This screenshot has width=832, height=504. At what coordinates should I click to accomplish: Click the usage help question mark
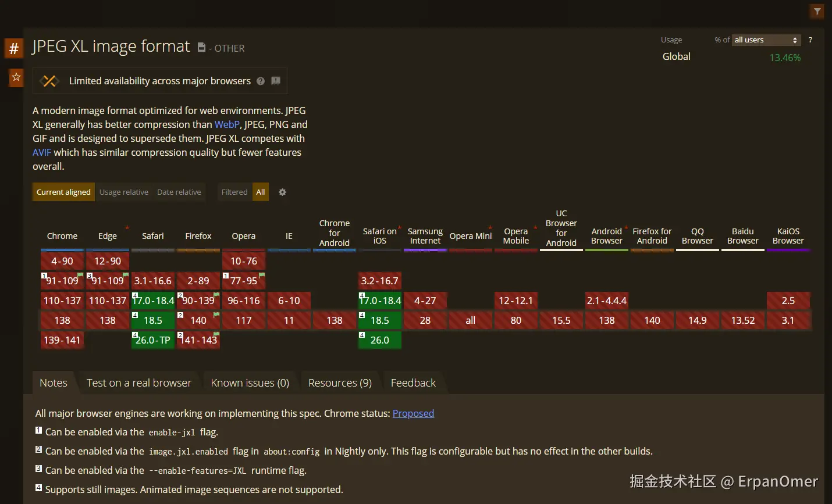pyautogui.click(x=810, y=40)
